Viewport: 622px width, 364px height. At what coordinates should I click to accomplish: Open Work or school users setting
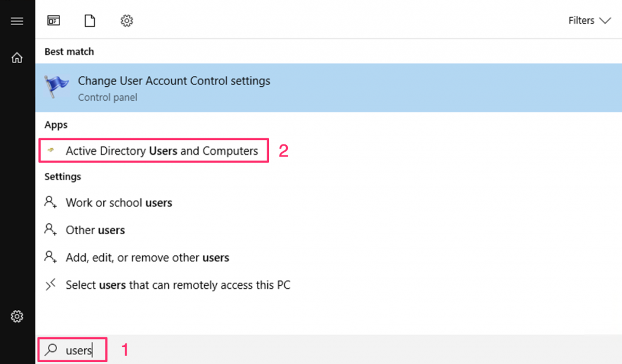pyautogui.click(x=119, y=203)
